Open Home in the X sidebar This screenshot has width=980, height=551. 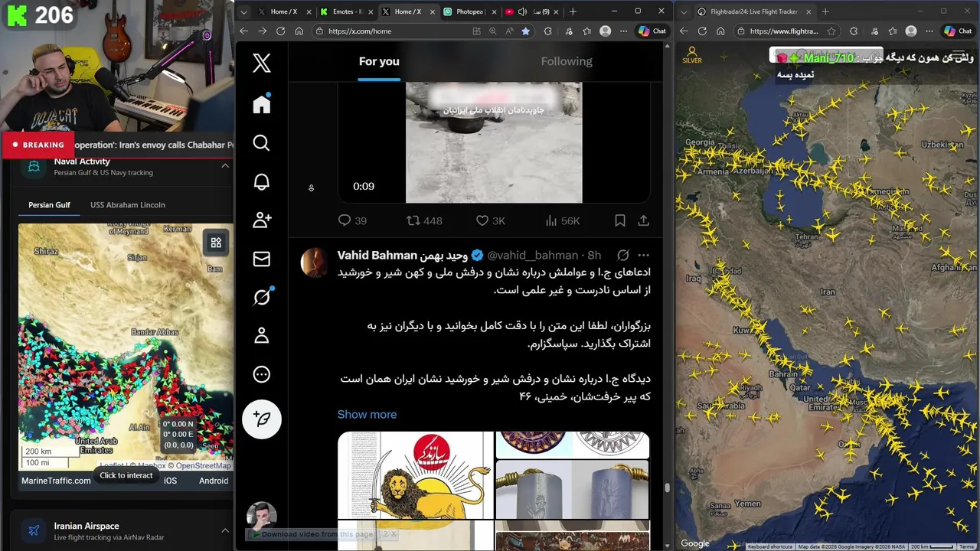[262, 104]
